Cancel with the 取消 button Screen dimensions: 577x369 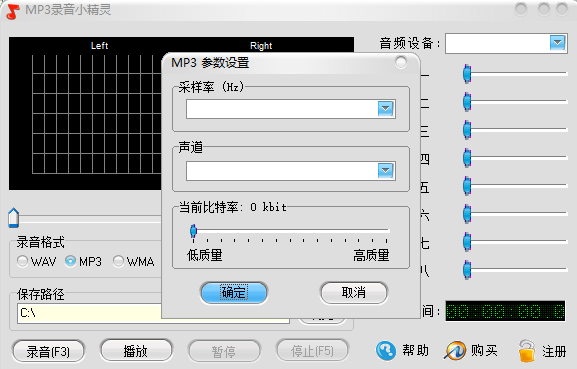(x=354, y=293)
